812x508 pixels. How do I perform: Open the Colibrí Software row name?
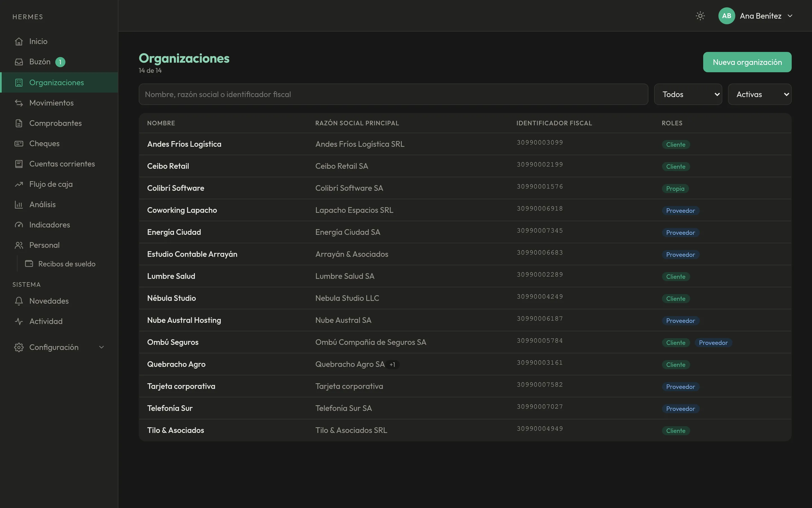(175, 188)
